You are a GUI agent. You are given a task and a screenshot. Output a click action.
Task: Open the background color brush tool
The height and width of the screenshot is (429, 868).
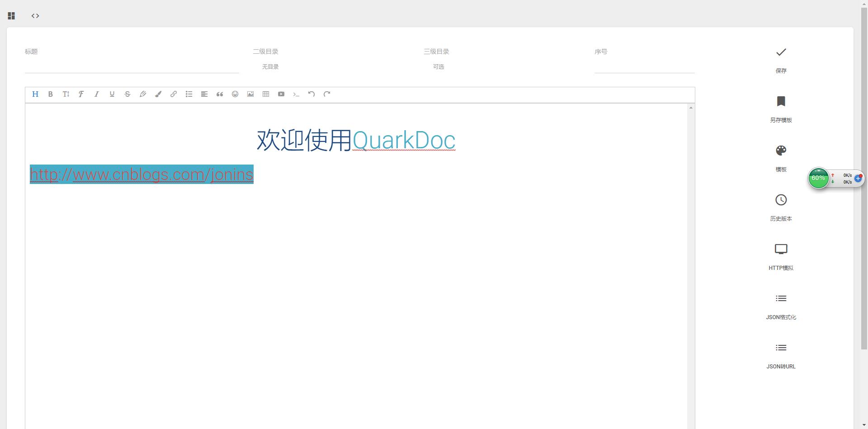pyautogui.click(x=158, y=94)
